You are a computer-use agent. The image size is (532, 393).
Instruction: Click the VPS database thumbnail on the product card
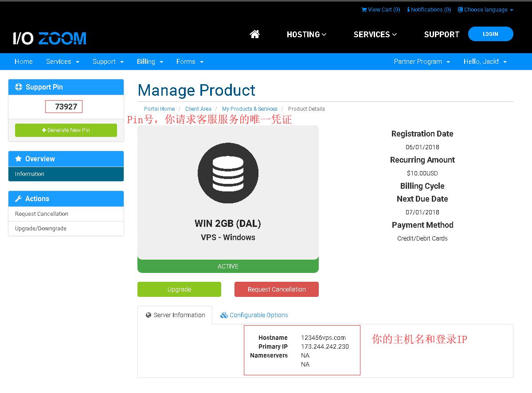[228, 174]
